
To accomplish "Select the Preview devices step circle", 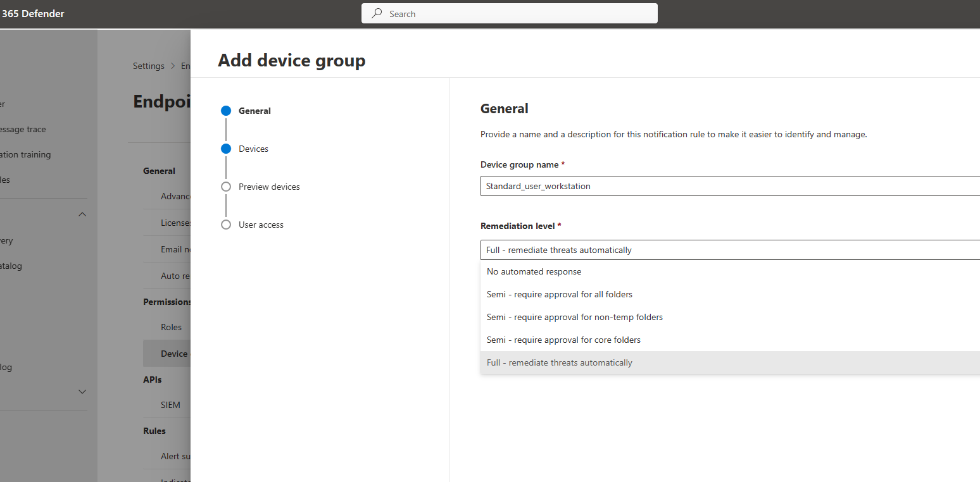I will point(226,186).
